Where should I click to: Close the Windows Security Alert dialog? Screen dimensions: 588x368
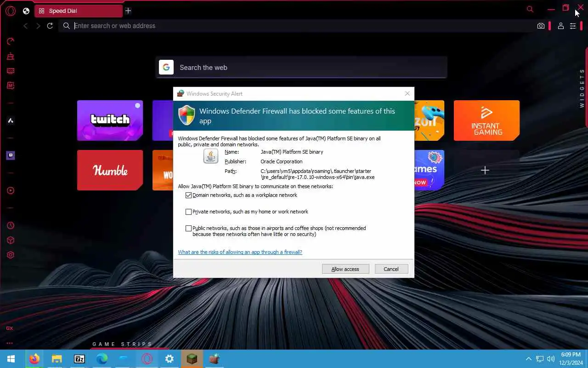407,93
